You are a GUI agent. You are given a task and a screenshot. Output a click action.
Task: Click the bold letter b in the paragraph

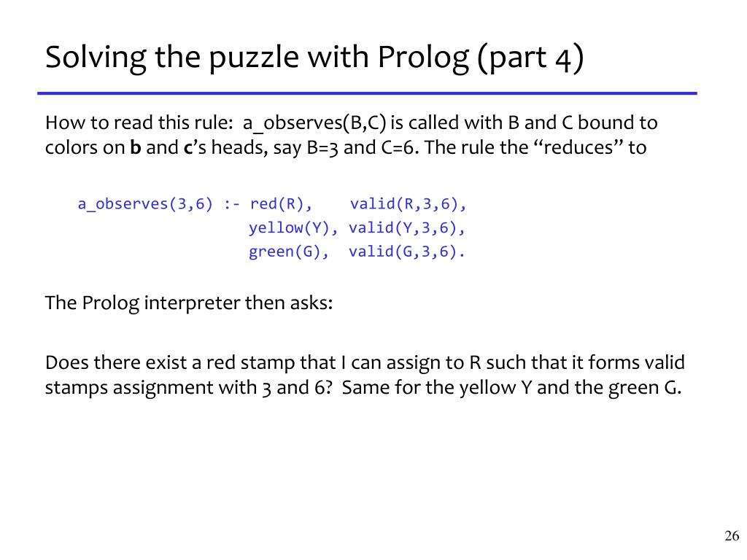point(136,147)
